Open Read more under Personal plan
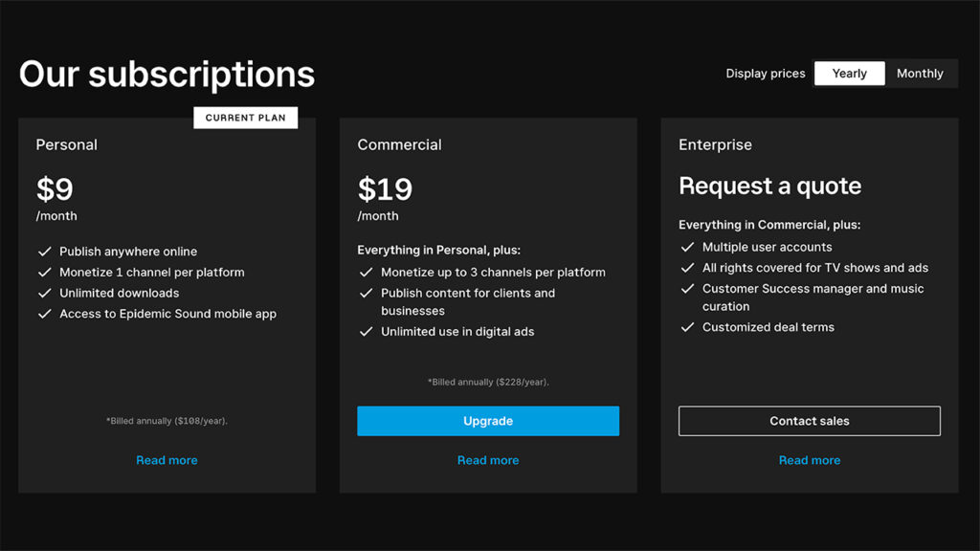980x551 pixels. click(x=167, y=460)
